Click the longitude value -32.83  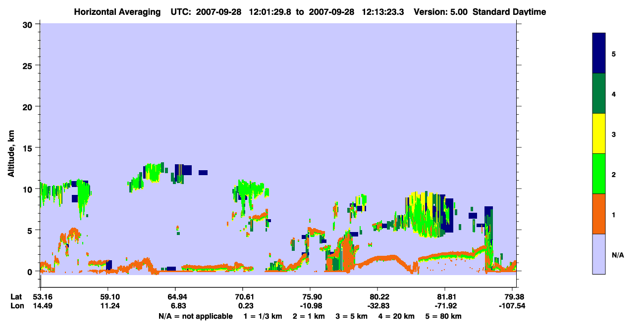[x=378, y=306]
